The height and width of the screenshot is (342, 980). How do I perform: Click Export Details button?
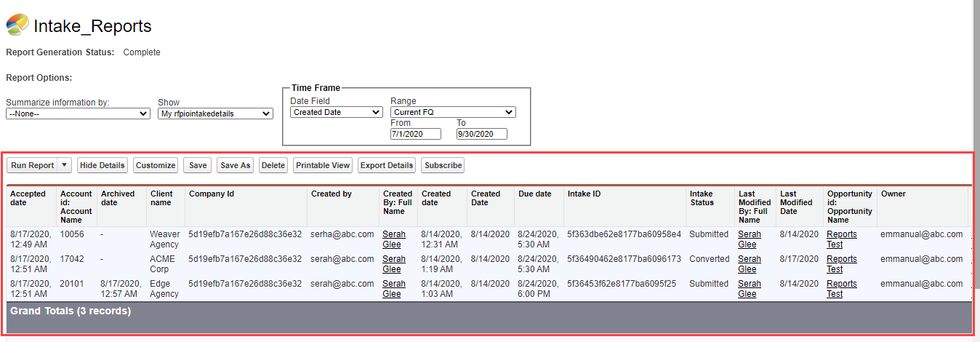387,165
